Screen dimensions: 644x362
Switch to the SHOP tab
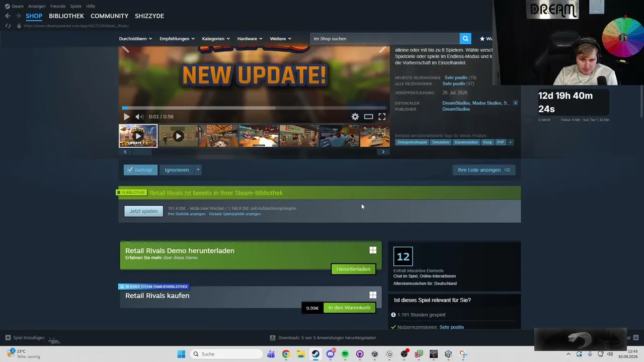pyautogui.click(x=34, y=16)
